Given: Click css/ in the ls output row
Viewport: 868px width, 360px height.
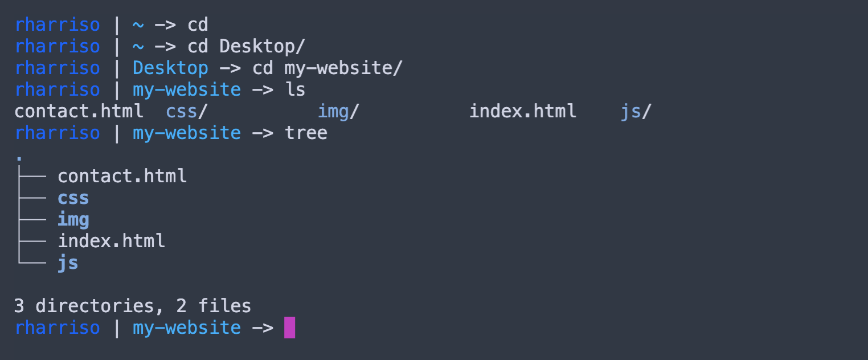Looking at the screenshot, I should point(186,111).
